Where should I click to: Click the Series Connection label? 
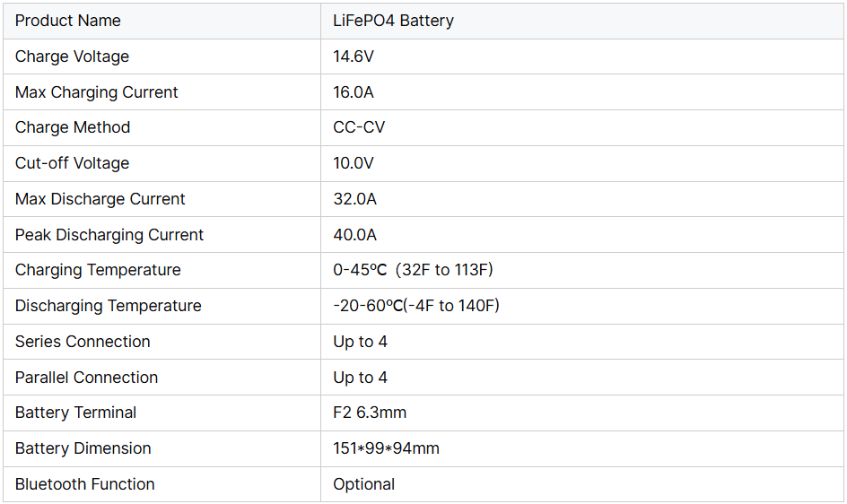pos(83,342)
